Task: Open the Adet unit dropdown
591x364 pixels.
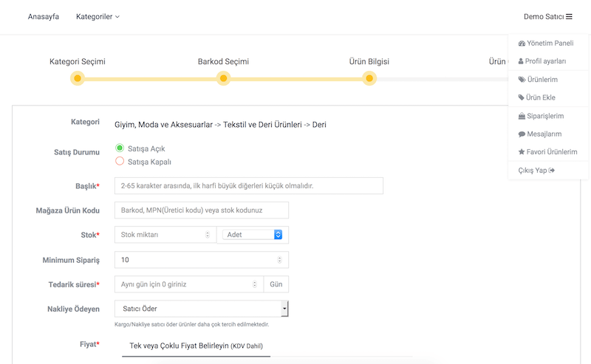Action: tap(253, 235)
